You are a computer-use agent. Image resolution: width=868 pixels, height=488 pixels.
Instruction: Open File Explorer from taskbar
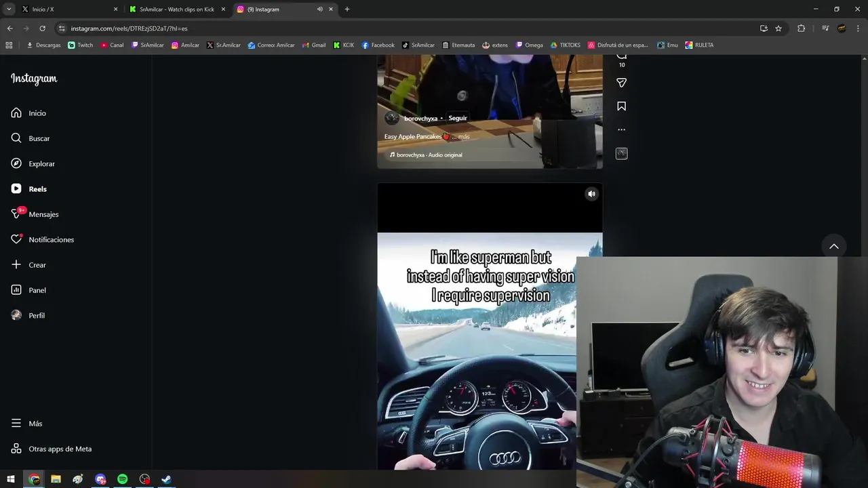click(56, 479)
